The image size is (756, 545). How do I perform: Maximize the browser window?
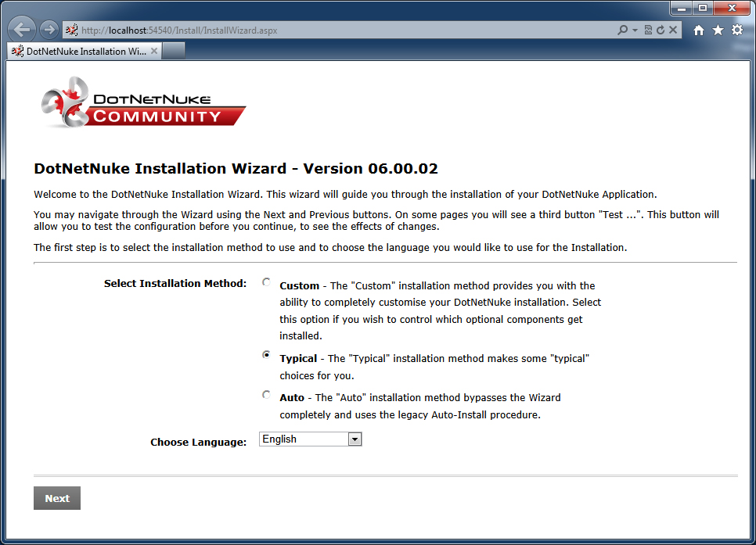click(703, 8)
